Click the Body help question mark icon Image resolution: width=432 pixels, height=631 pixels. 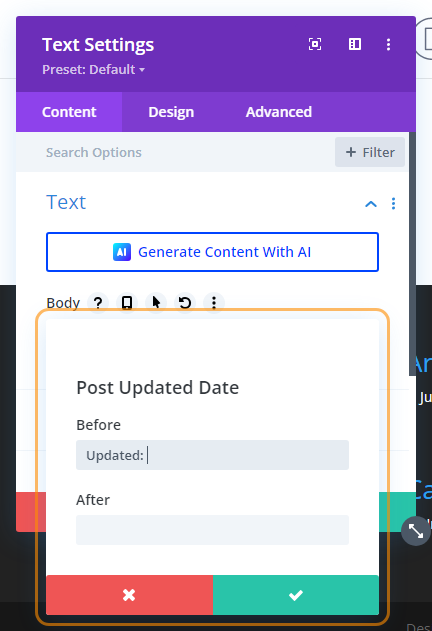98,302
